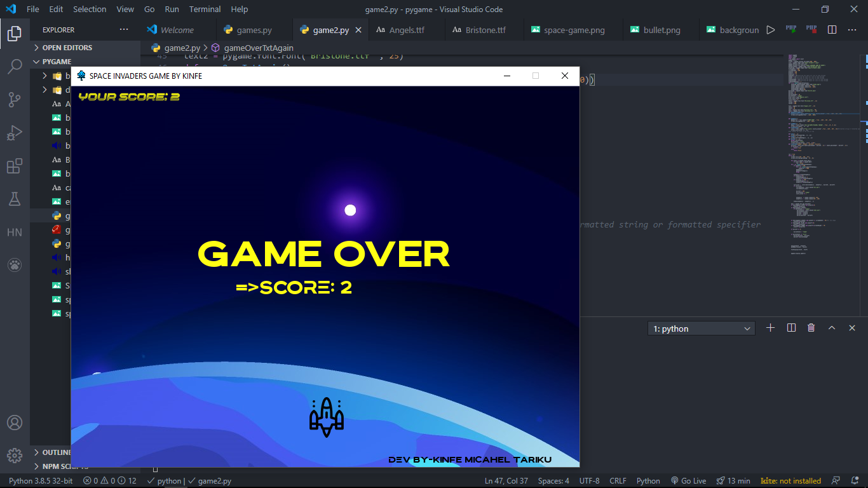Split the editor to the right
This screenshot has width=868, height=488.
[x=832, y=30]
